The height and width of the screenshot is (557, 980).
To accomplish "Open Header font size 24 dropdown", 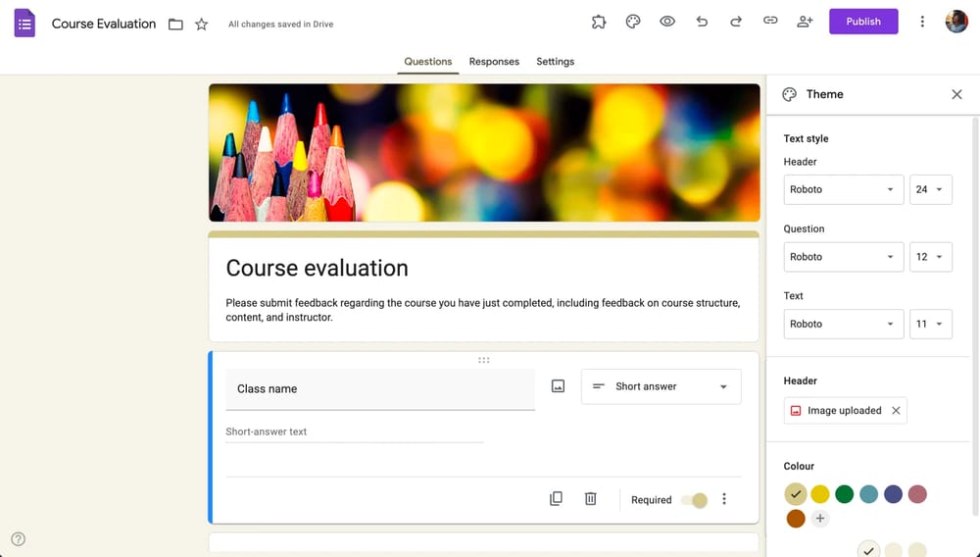I will (x=930, y=189).
